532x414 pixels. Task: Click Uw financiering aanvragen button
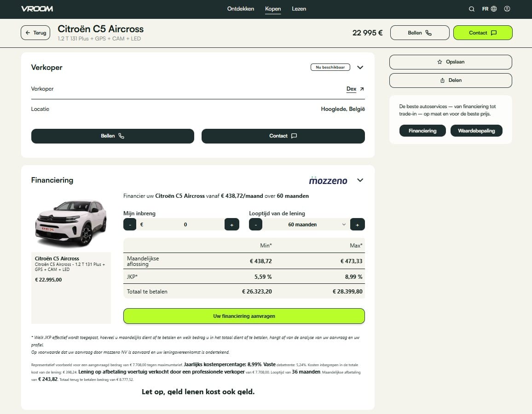[x=244, y=316]
